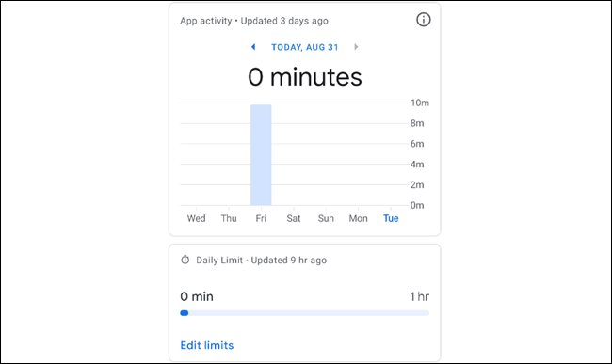Click the Daily Limit timer icon
Image resolution: width=612 pixels, height=364 pixels.
(x=185, y=260)
